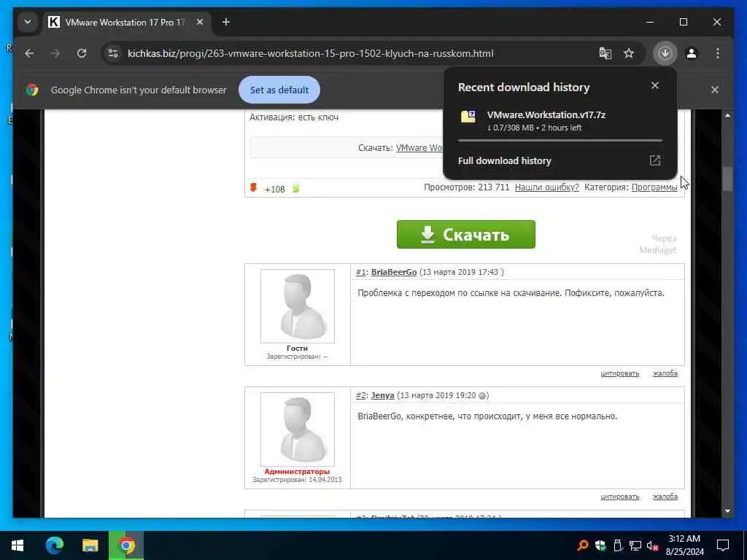Open comment #1 permalink
The height and width of the screenshot is (560, 747).
[360, 272]
